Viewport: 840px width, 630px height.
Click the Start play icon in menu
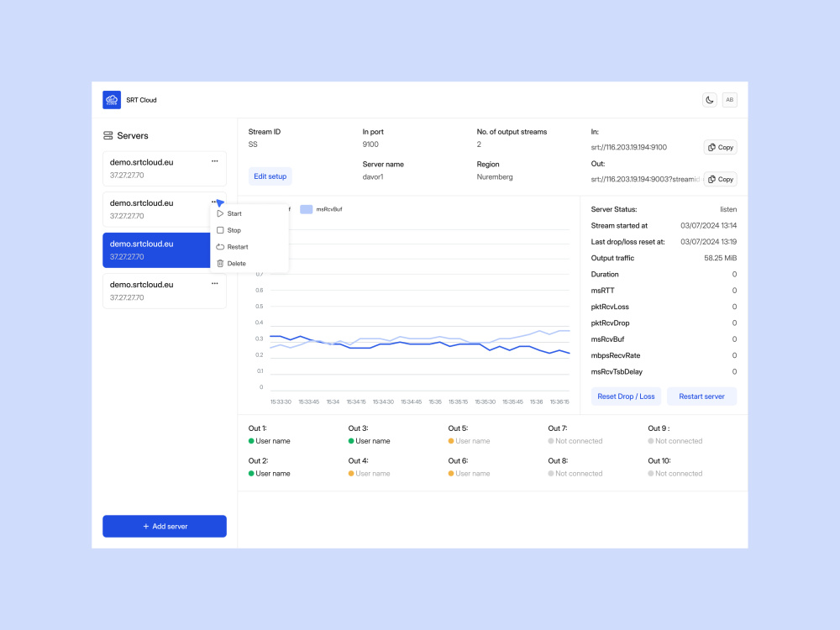[x=220, y=213]
